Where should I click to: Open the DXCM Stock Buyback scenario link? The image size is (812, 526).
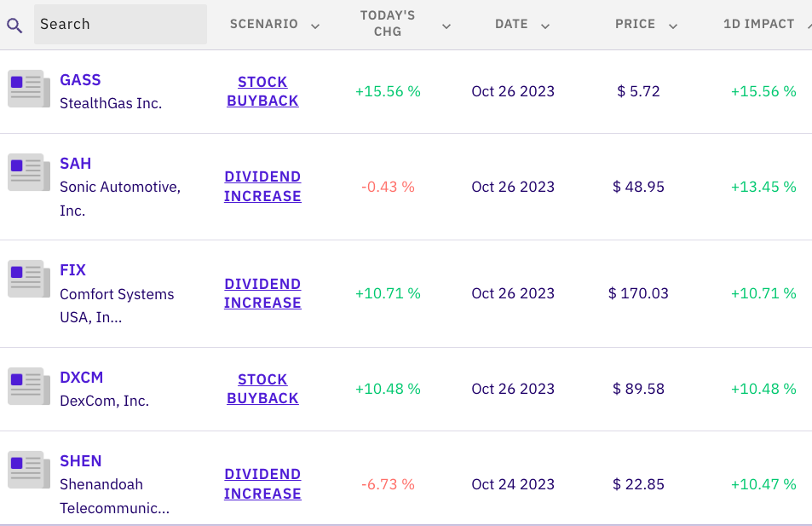262,389
